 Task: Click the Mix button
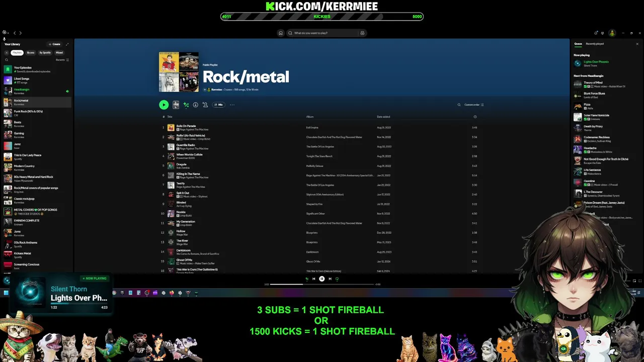pyautogui.click(x=218, y=105)
